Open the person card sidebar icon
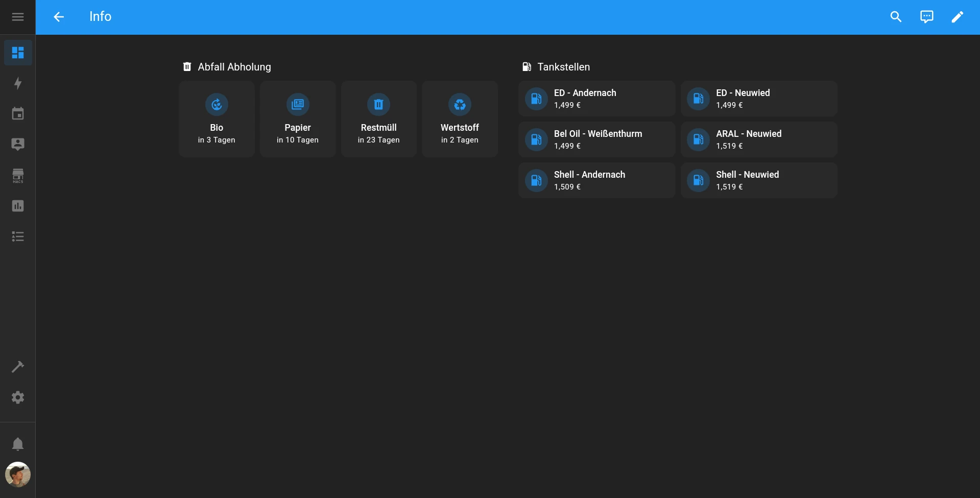 (x=18, y=145)
